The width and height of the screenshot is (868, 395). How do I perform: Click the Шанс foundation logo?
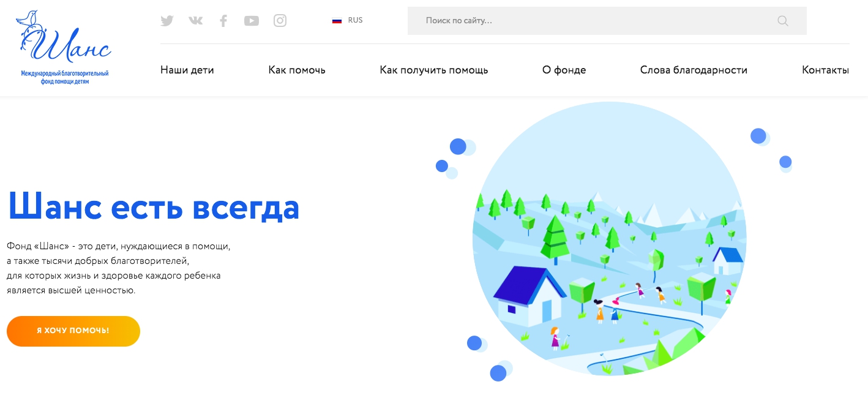click(64, 47)
